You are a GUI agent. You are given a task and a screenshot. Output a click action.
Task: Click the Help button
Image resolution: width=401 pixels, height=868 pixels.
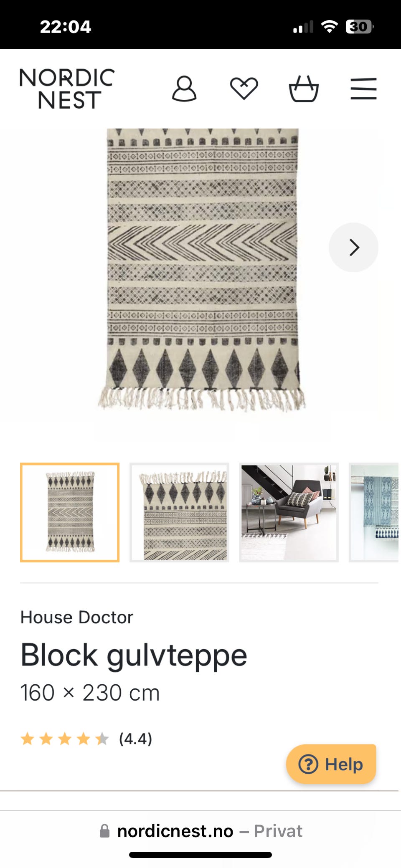(x=331, y=764)
